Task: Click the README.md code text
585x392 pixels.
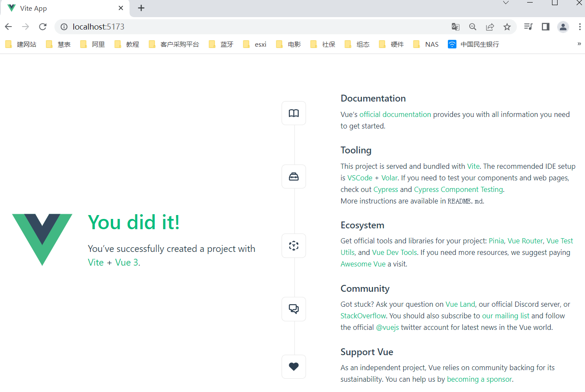Action: 465,201
